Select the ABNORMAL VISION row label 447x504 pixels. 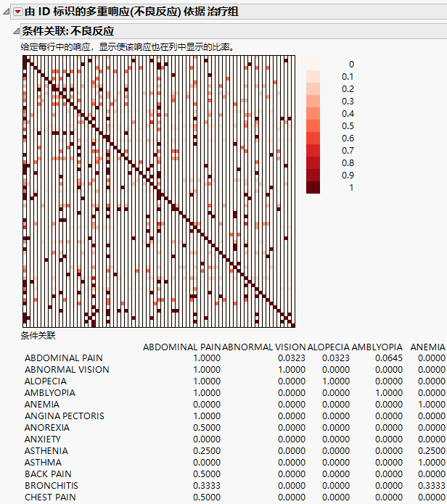pyautogui.click(x=67, y=370)
